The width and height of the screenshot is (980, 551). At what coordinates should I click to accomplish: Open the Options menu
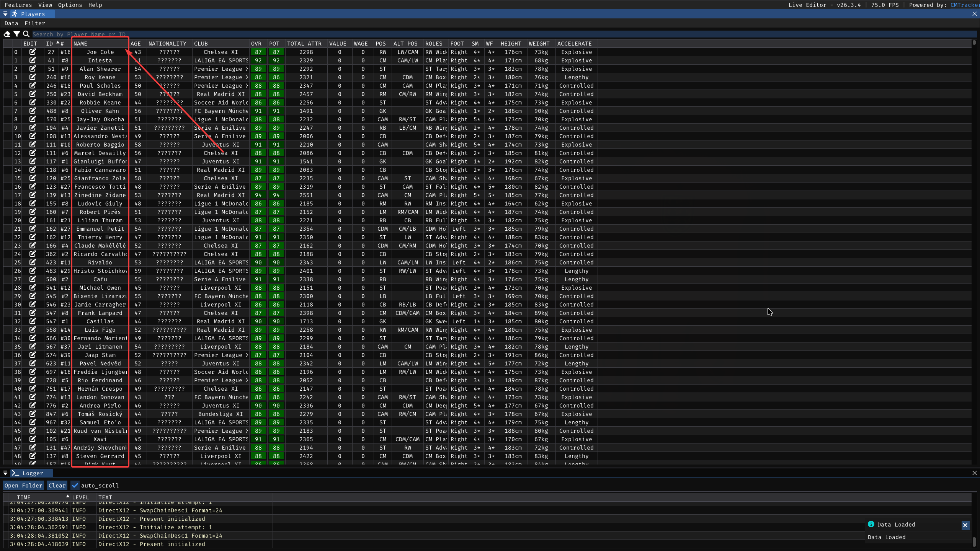point(70,5)
